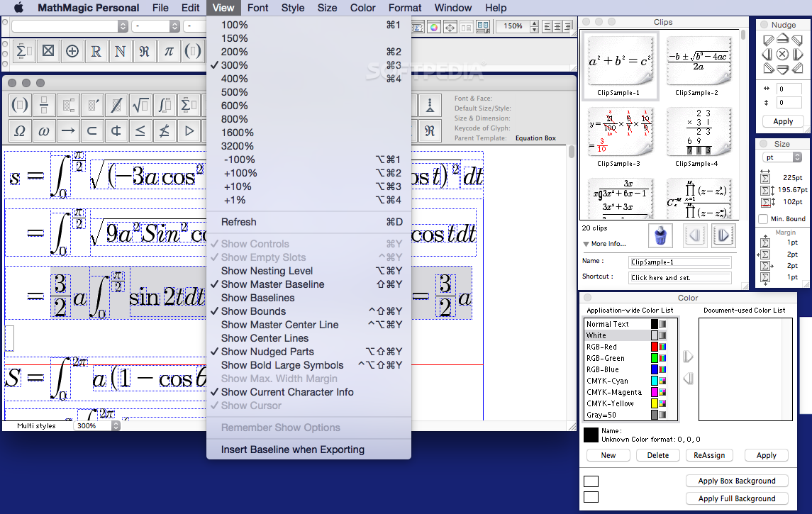Viewport: 812px width, 514px height.
Task: Step the 150% toolbar zoom value
Action: click(535, 26)
